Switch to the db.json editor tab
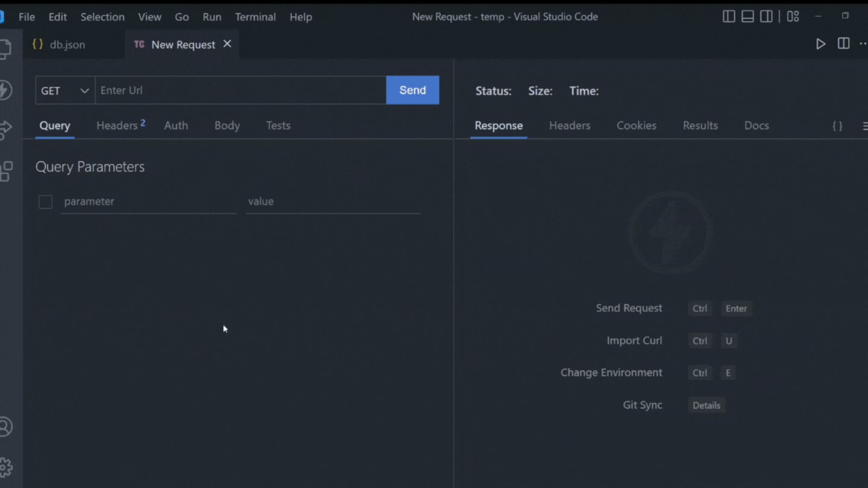Image resolution: width=868 pixels, height=488 pixels. (74, 45)
